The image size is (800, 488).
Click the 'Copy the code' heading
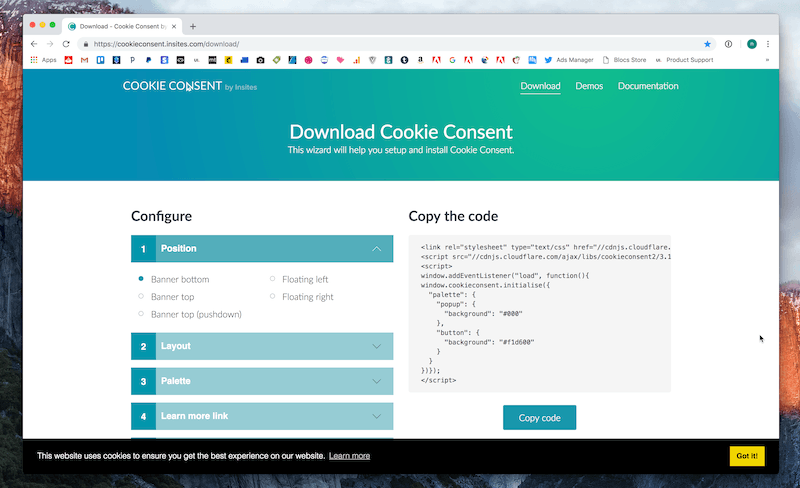click(453, 216)
